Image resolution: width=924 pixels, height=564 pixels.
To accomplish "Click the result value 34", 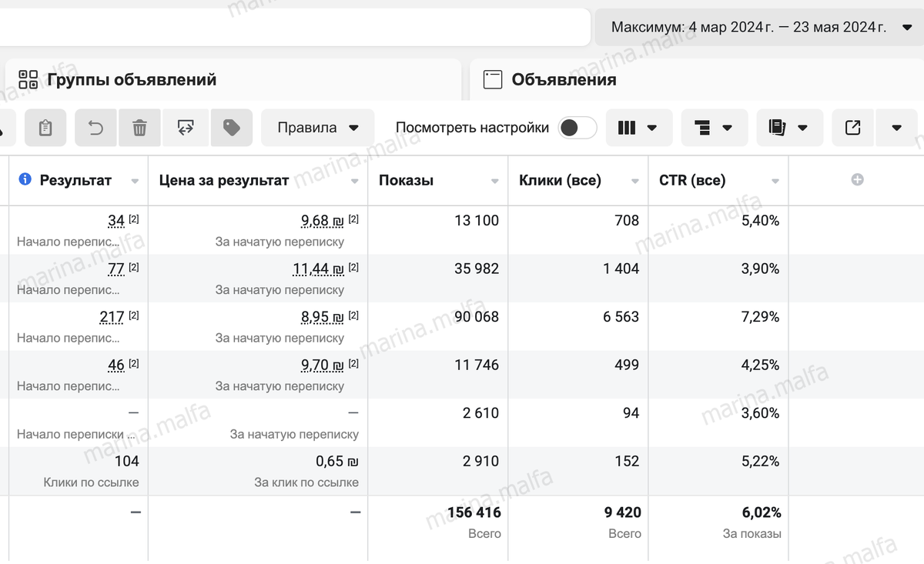I will (116, 221).
